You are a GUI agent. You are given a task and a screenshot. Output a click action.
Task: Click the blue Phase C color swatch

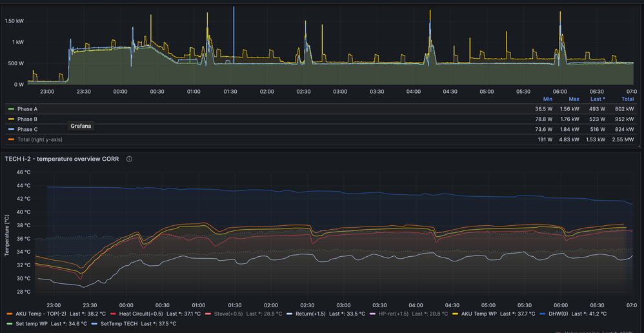tap(11, 129)
